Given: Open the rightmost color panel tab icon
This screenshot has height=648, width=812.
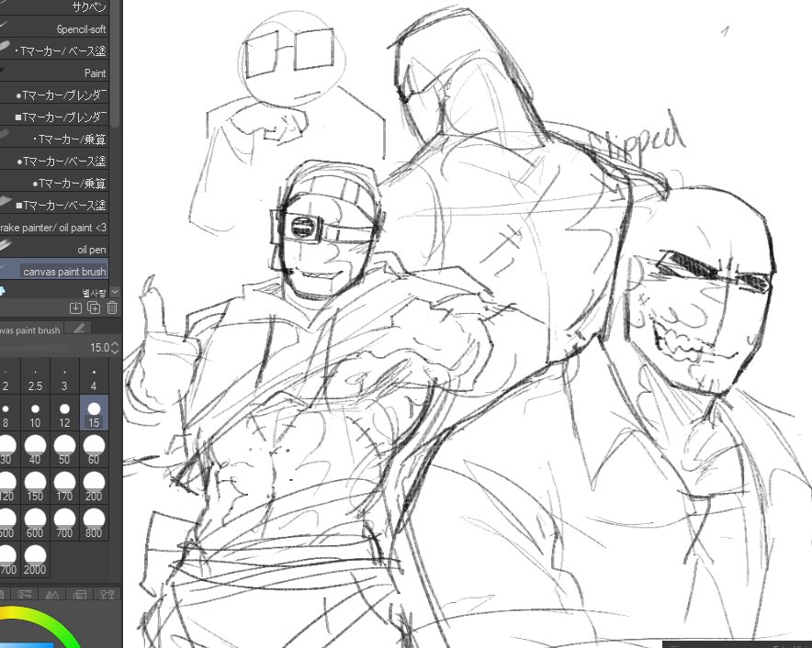Looking at the screenshot, I should tap(107, 594).
